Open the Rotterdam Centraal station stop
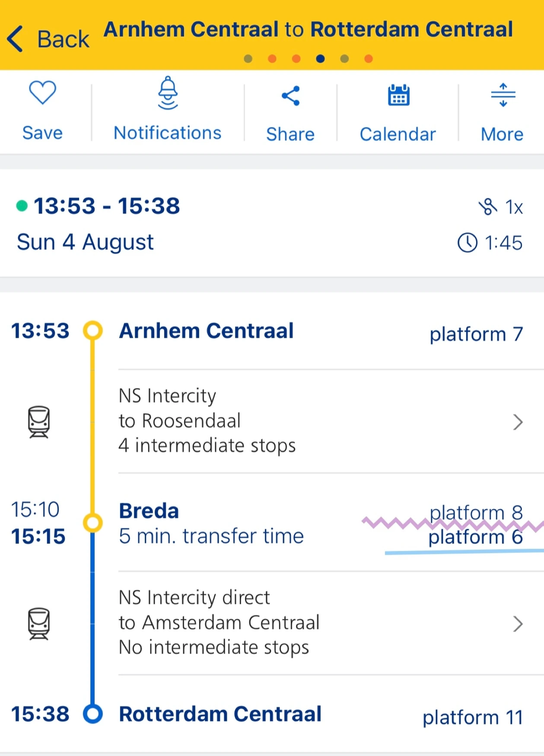Image resolution: width=544 pixels, height=756 pixels. pos(220,714)
